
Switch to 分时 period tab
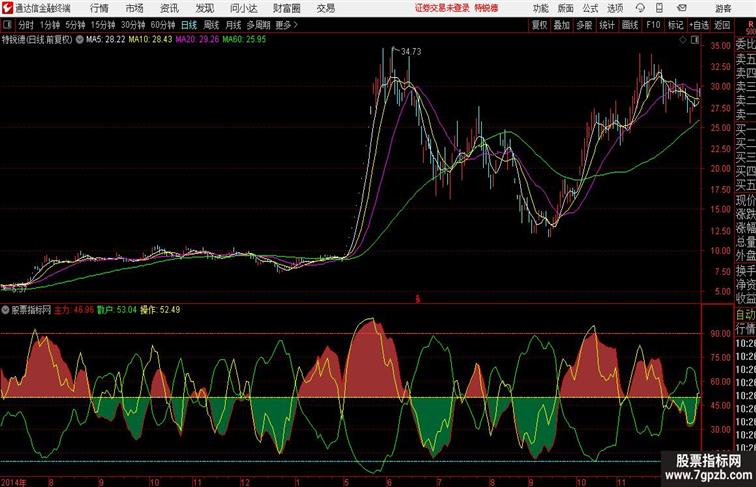[x=26, y=25]
